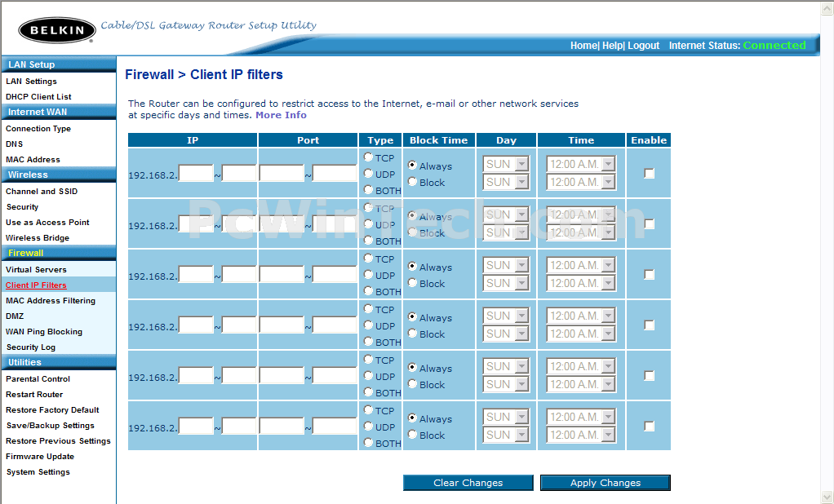Open sixth row end day dropdown
The height and width of the screenshot is (504, 834).
(506, 435)
